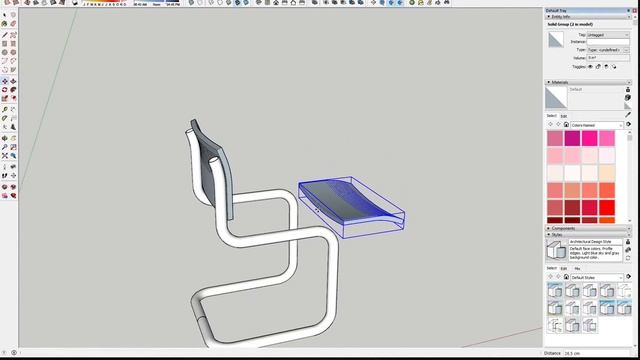Go to home in Materials browser
The height and width of the screenshot is (360, 640).
click(x=566, y=124)
